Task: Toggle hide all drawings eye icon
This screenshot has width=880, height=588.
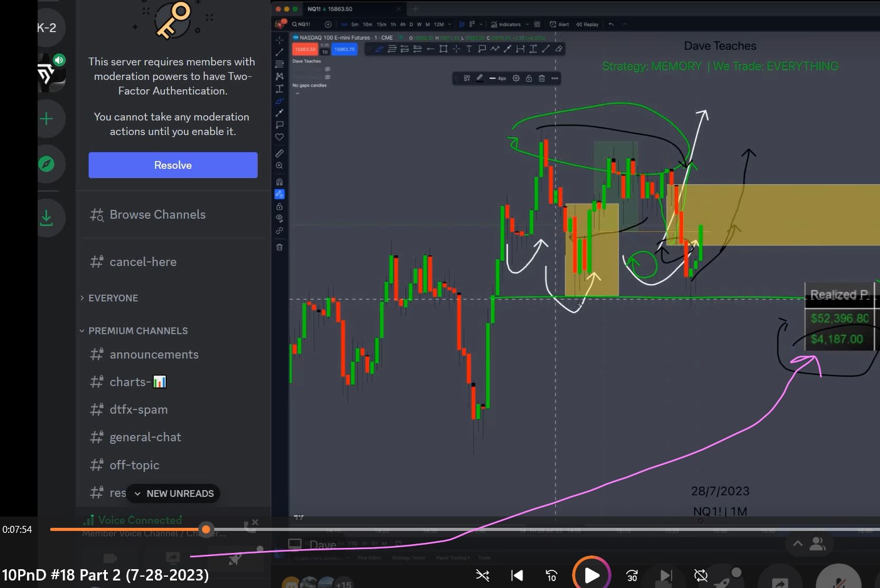Action: pos(280,218)
